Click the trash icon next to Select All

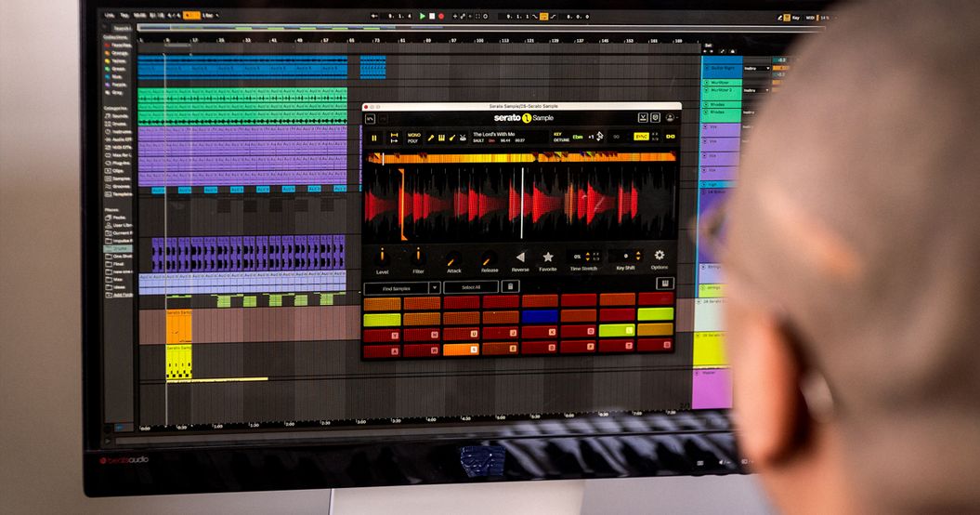(x=511, y=287)
